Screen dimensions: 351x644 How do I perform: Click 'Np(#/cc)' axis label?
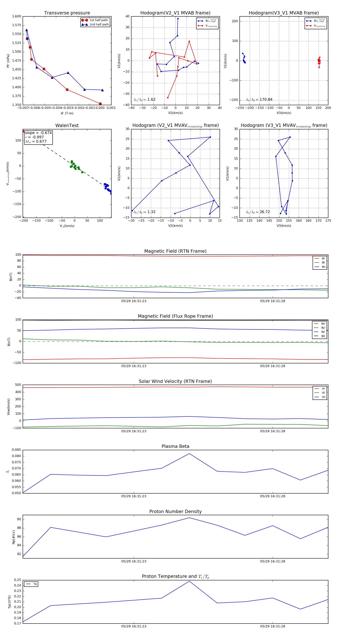click(13, 537)
